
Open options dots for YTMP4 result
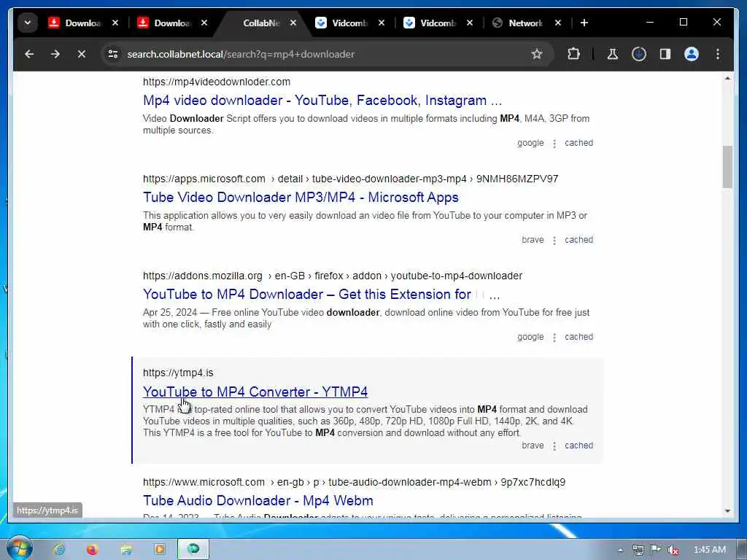click(554, 446)
